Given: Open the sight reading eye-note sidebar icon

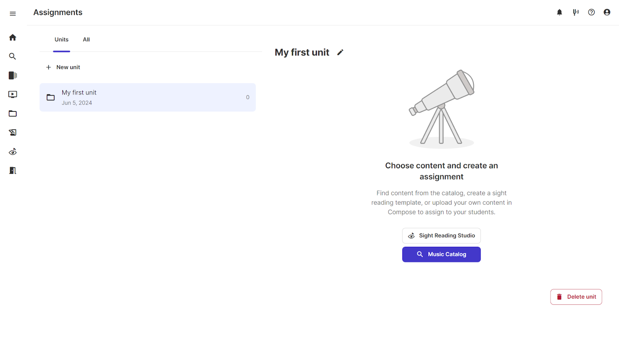Looking at the screenshot, I should [13, 152].
